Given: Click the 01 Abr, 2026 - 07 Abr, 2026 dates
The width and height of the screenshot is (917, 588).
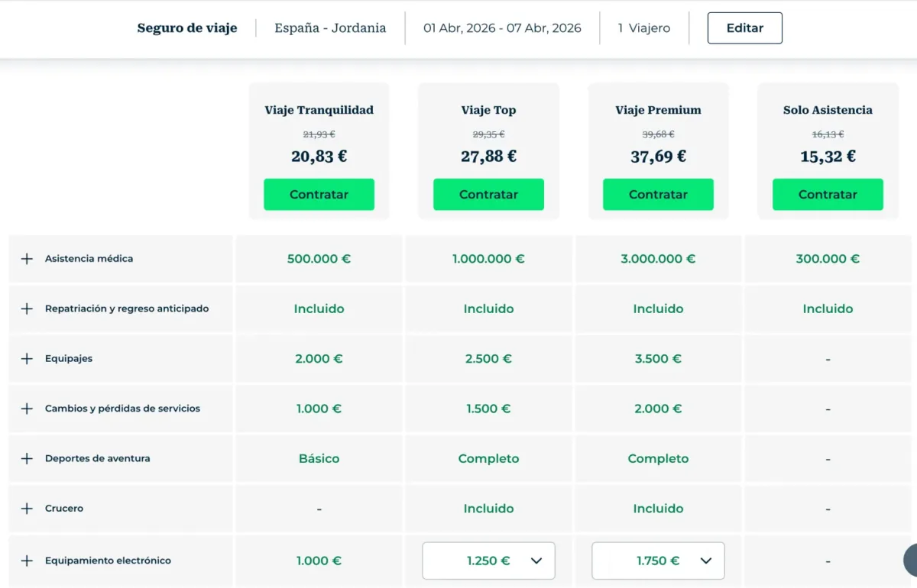Looking at the screenshot, I should click(x=503, y=28).
